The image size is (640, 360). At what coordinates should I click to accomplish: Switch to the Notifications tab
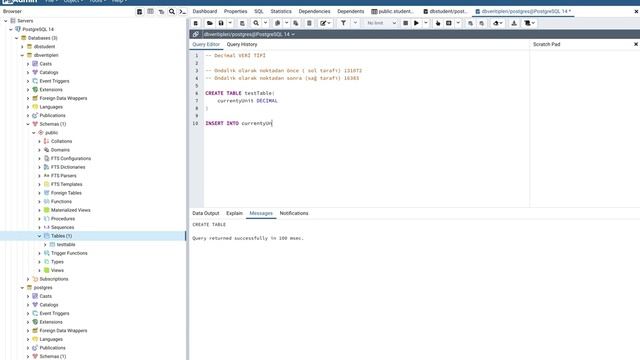pyautogui.click(x=294, y=213)
